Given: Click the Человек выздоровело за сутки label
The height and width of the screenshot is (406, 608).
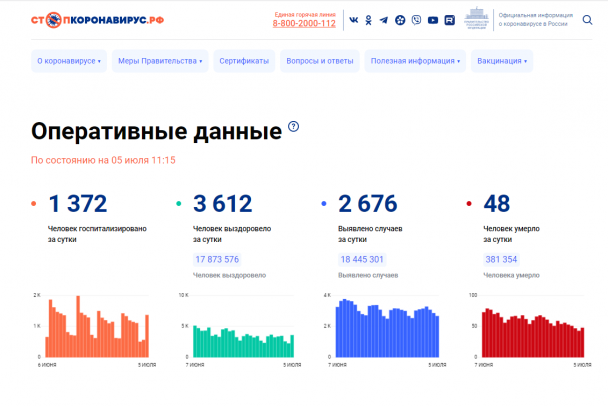Looking at the screenshot, I should (x=232, y=234).
